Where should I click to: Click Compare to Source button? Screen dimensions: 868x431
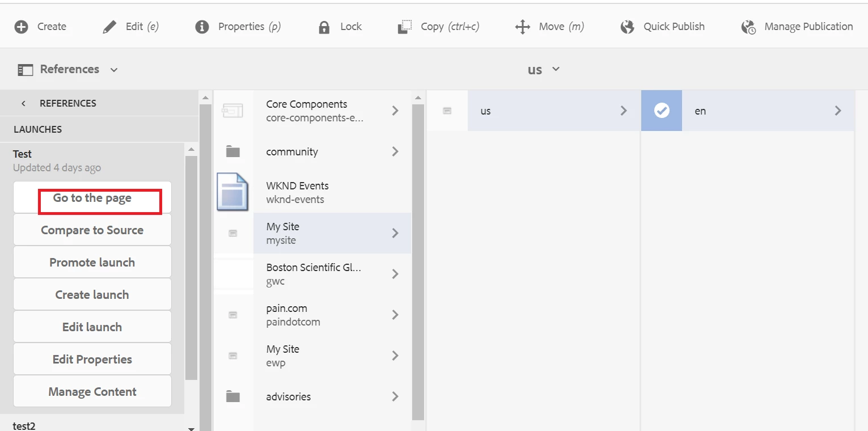click(x=92, y=230)
